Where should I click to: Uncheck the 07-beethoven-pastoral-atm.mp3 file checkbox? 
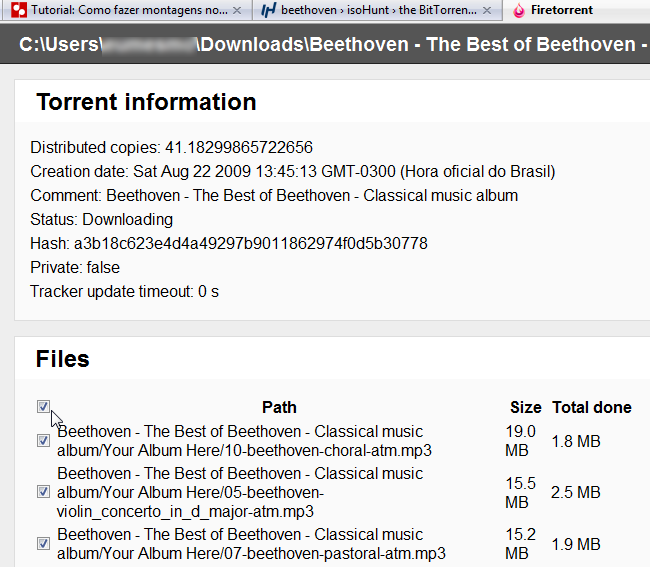43,543
